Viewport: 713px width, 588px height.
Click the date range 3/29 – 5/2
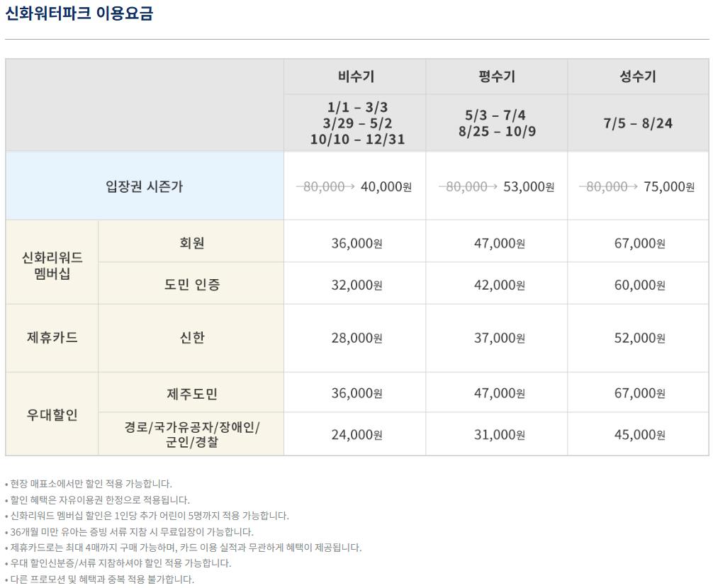(357, 123)
